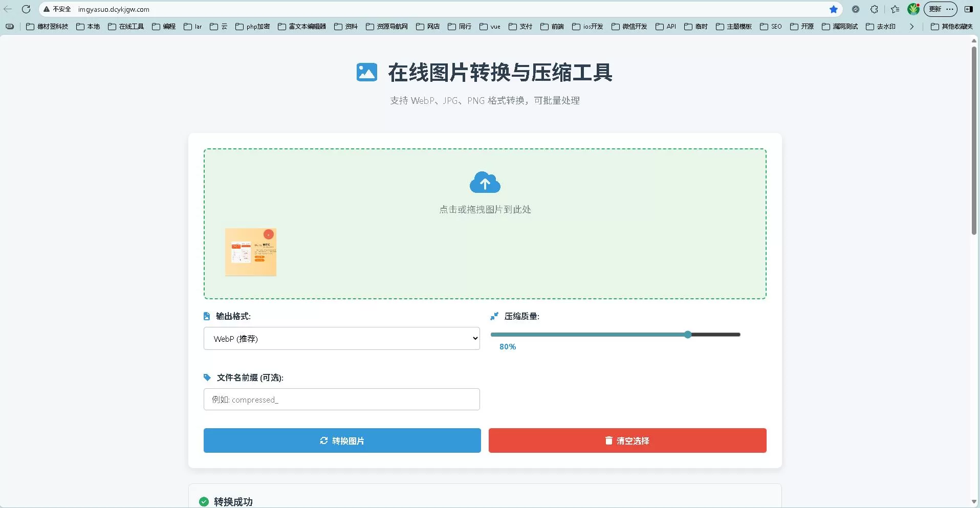Open the favorites list icon
Viewport: 980px width, 508px height.
895,9
